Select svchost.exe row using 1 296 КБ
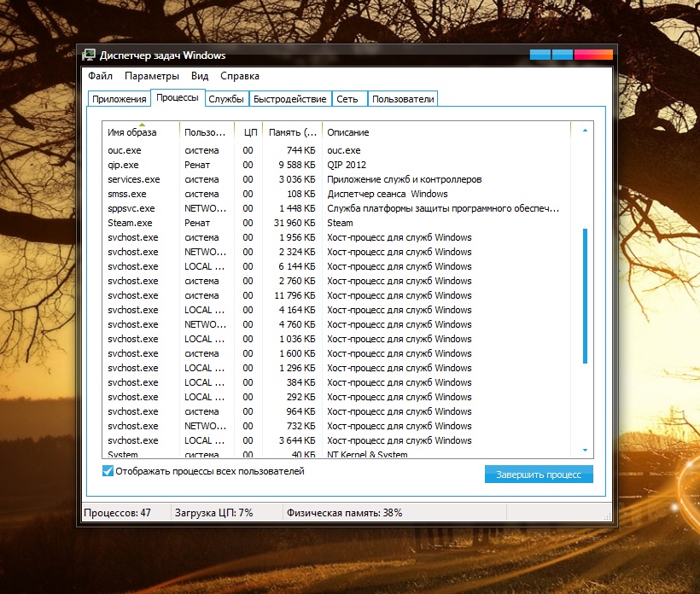Screen dimensions: 700x594 [336, 368]
